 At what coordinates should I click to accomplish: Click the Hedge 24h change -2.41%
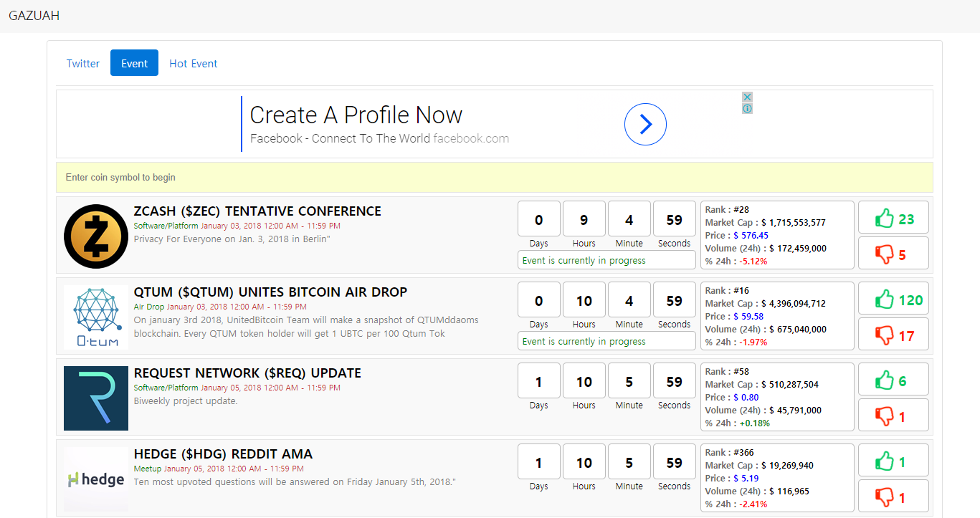(x=753, y=504)
